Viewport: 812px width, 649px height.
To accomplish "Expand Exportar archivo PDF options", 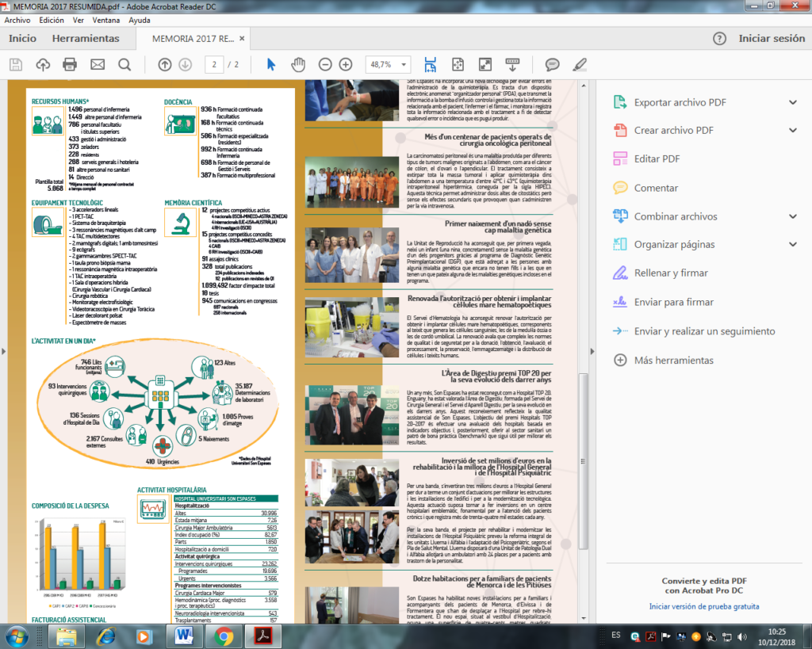I will click(792, 102).
